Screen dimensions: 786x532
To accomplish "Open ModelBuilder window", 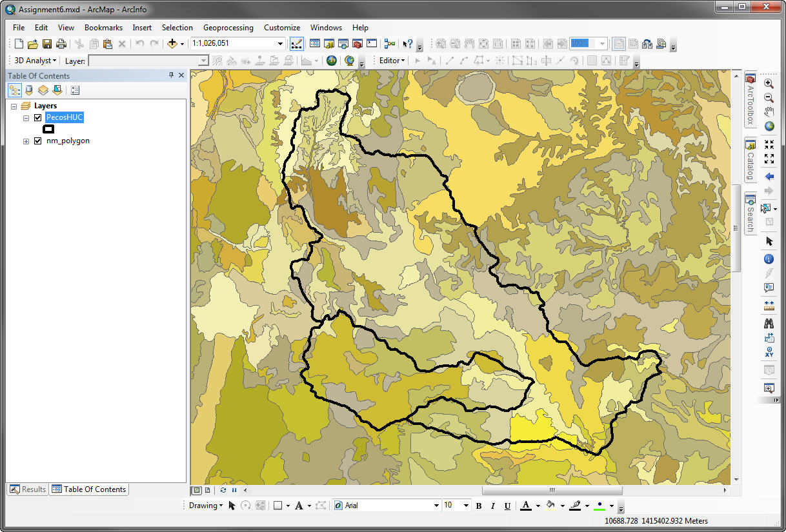I will pos(390,44).
